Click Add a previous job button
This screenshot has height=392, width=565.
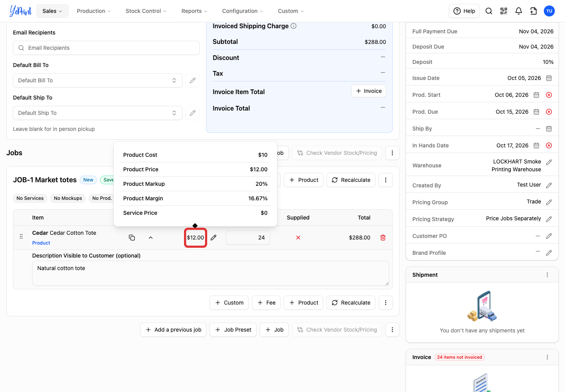click(x=173, y=330)
